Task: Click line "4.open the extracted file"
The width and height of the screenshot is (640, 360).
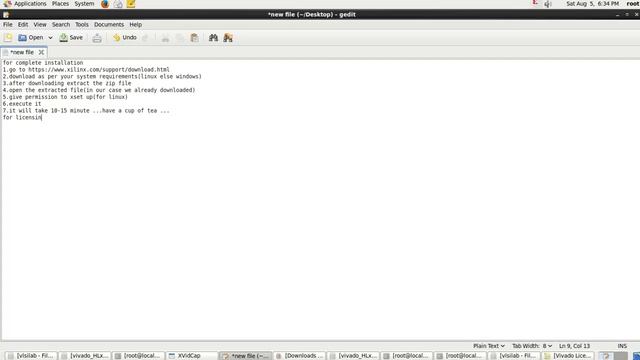Action: point(99,90)
